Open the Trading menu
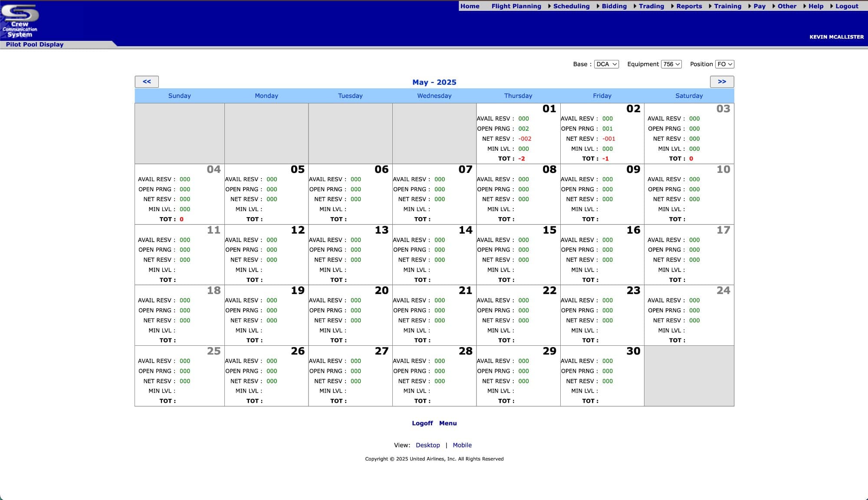Viewport: 868px width, 500px height. (x=651, y=6)
